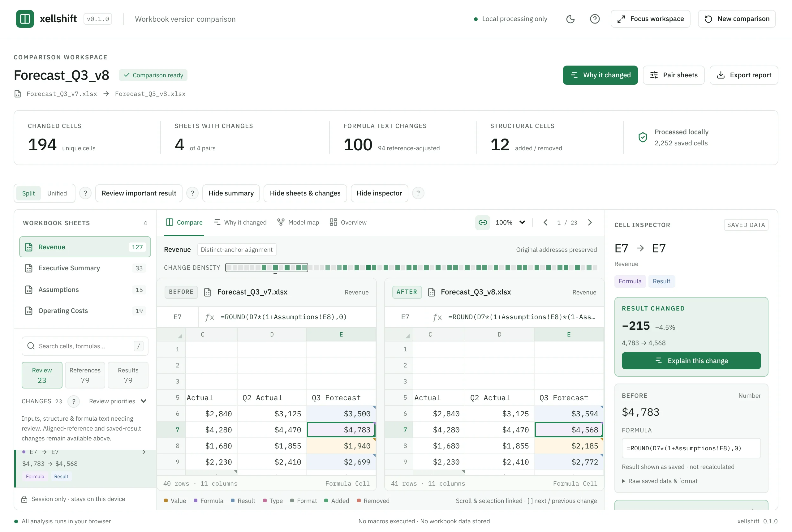The width and height of the screenshot is (792, 532).
Task: Open the Overview tab
Action: [x=348, y=223]
